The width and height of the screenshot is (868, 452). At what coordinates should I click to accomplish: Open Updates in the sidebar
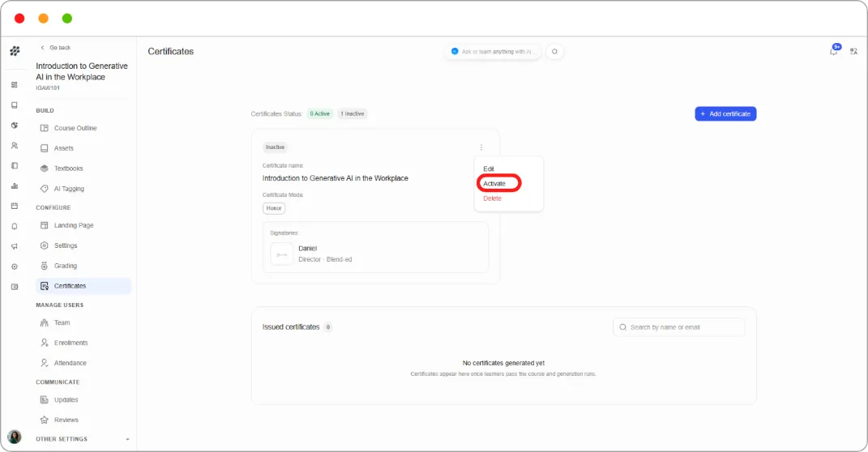pyautogui.click(x=83, y=399)
